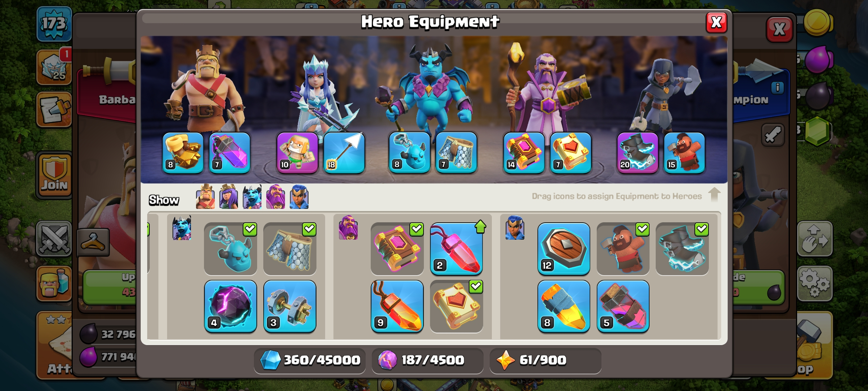This screenshot has height=391, width=868.
Task: Tap the level 18 frozen arrow slot
Action: 344,153
